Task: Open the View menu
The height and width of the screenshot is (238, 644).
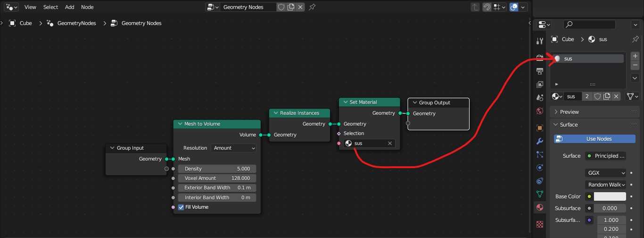Action: [x=30, y=7]
